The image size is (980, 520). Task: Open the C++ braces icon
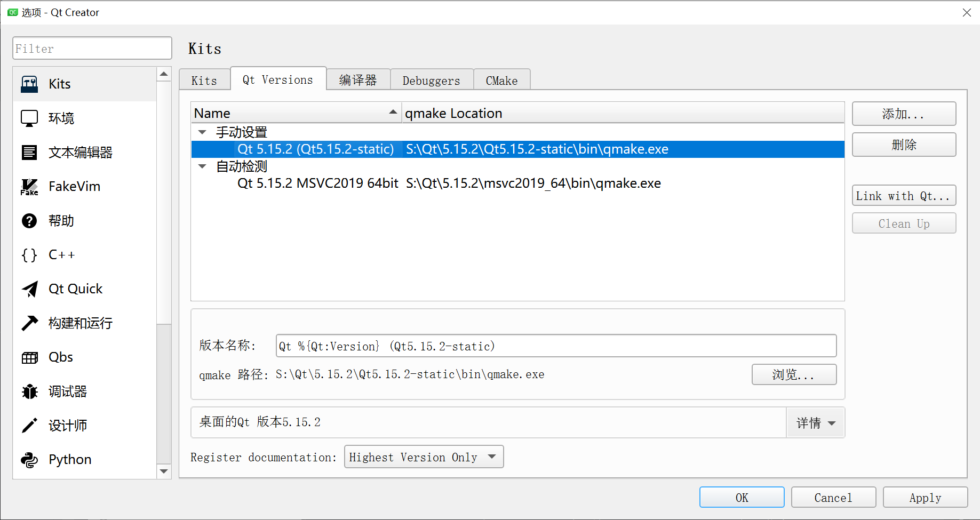29,255
